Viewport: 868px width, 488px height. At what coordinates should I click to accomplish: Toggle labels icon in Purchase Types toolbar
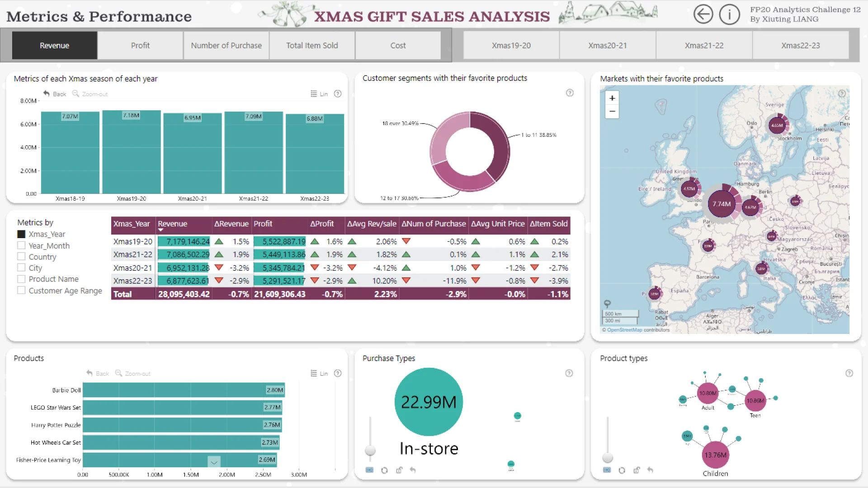click(x=369, y=470)
